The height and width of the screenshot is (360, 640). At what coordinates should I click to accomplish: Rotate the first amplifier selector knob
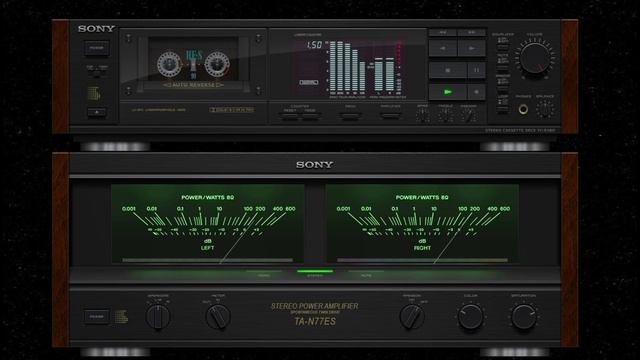[x=158, y=317]
